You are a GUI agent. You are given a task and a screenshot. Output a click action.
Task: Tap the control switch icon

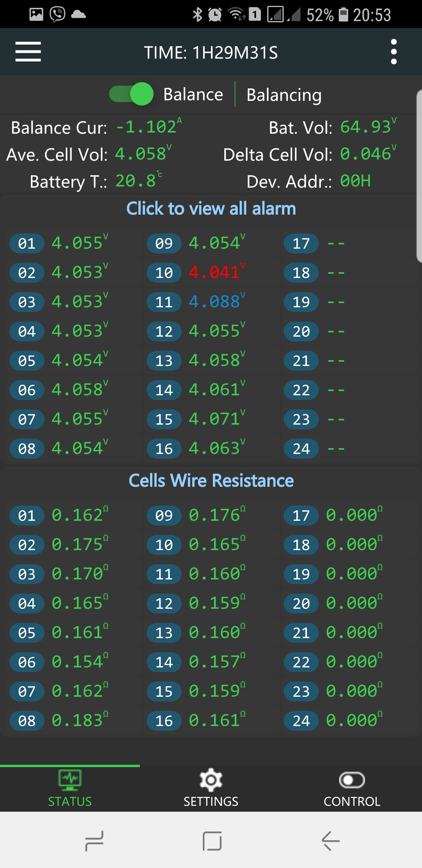pyautogui.click(x=352, y=780)
